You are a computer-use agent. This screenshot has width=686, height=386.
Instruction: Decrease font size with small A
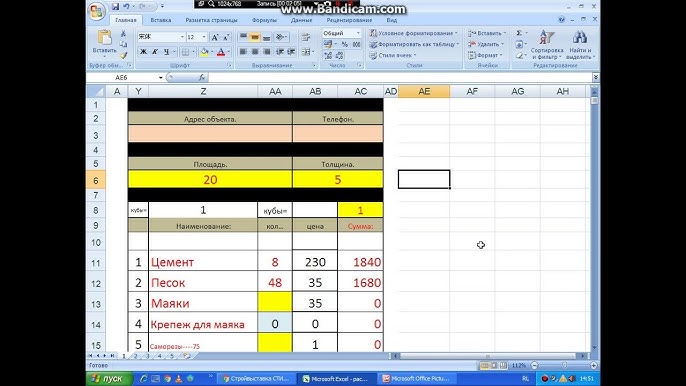[x=226, y=38]
